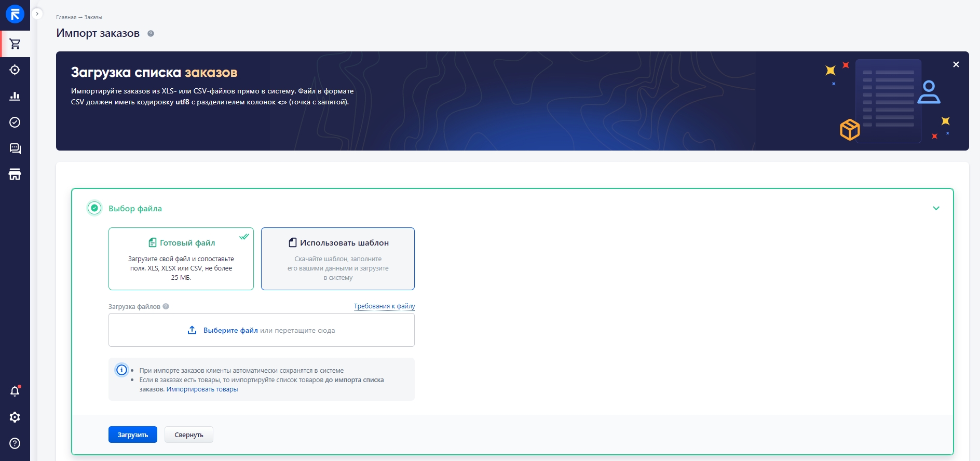Click the "Главная" breadcrumb link

point(66,17)
